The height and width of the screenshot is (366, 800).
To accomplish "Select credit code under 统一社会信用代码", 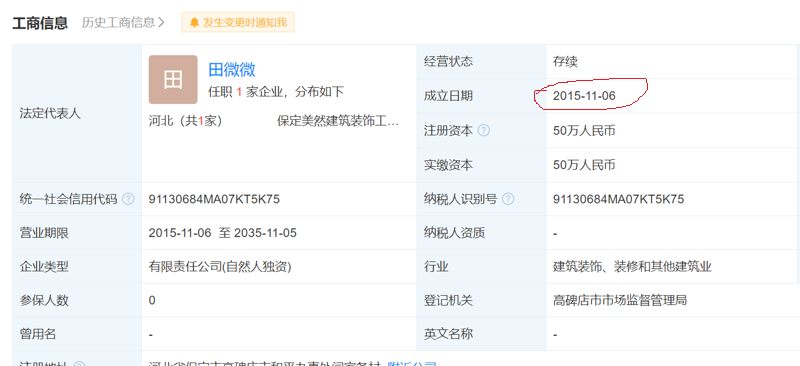I will [214, 199].
